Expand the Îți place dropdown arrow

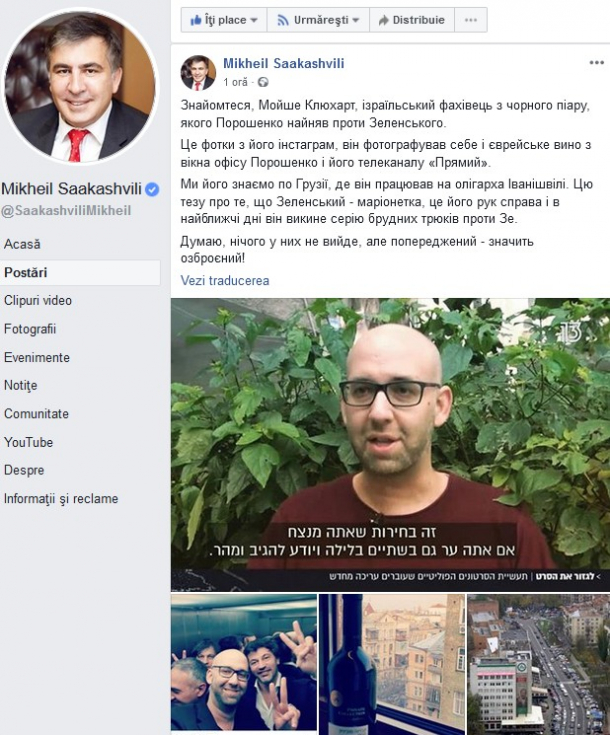click(x=254, y=21)
